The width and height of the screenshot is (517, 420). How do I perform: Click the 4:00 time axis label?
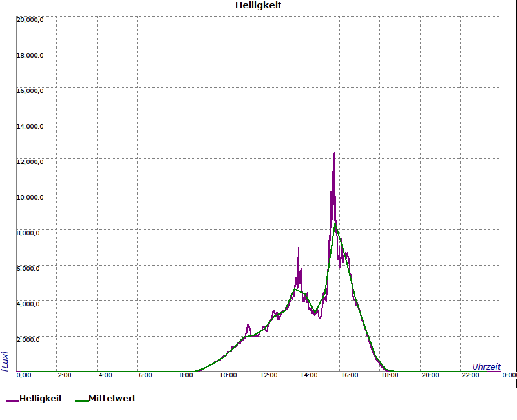coord(105,375)
